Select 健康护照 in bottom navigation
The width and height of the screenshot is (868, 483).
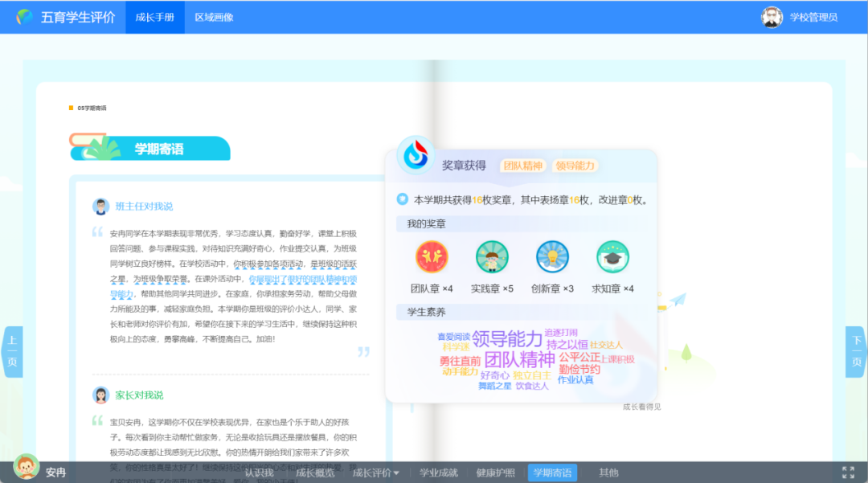pyautogui.click(x=494, y=473)
